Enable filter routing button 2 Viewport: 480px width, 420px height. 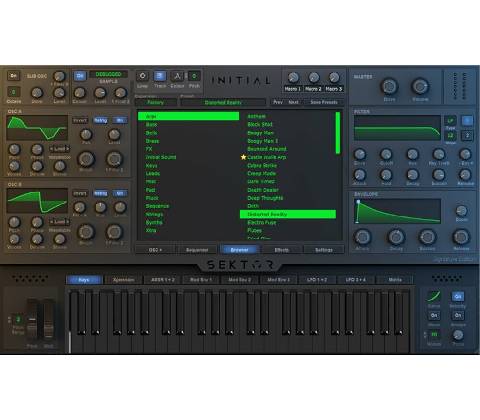pyautogui.click(x=467, y=135)
